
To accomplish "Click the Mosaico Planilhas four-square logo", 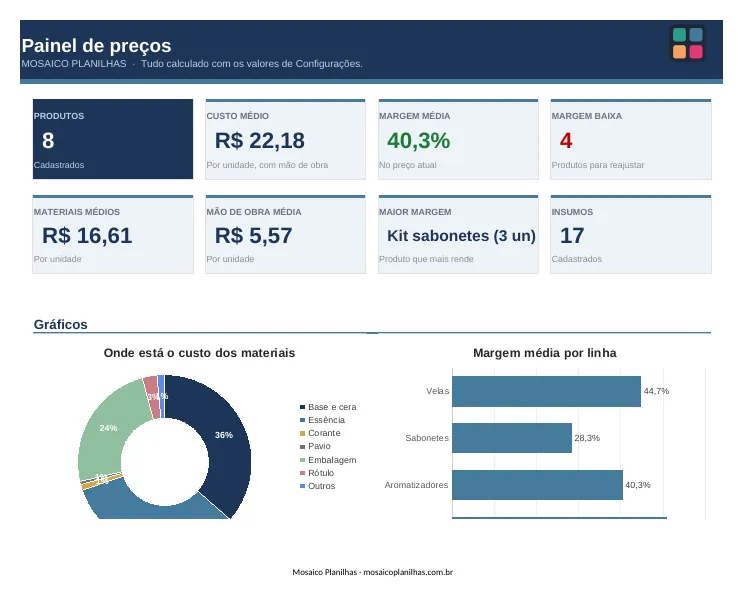I will pos(688,43).
